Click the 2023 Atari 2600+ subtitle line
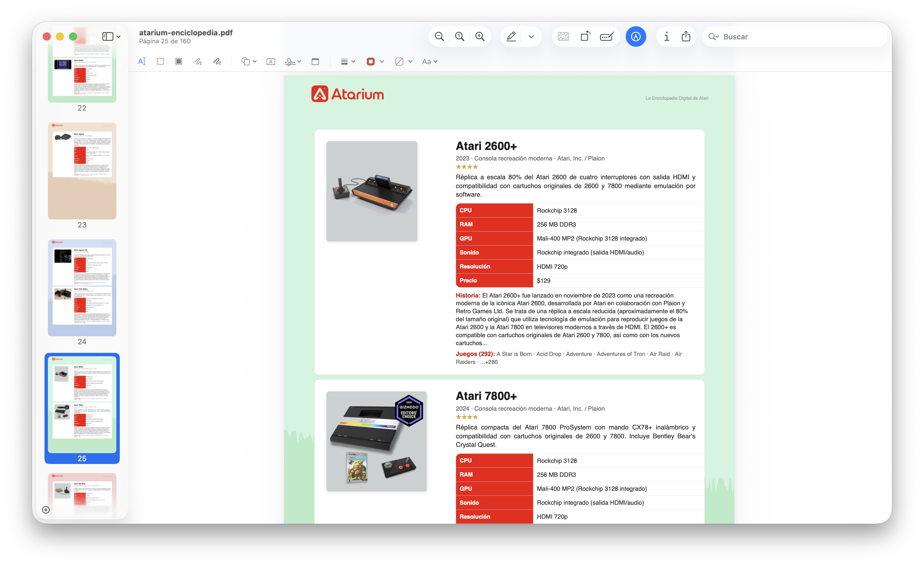The image size is (924, 566). (x=530, y=158)
